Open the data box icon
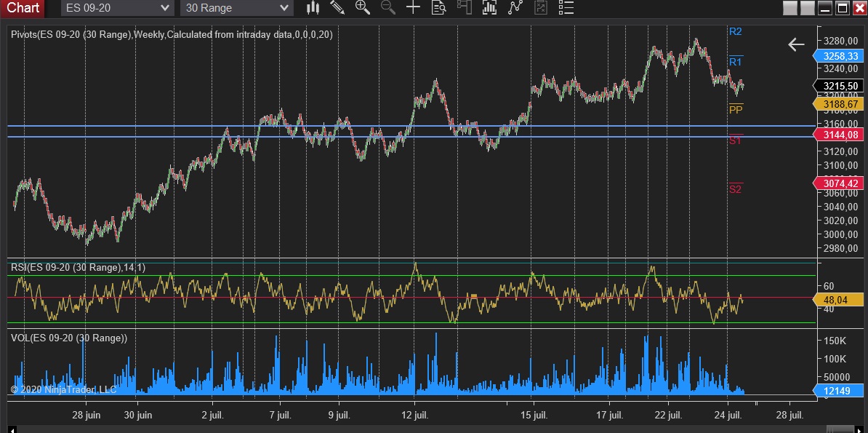The width and height of the screenshot is (868, 433). coord(438,8)
